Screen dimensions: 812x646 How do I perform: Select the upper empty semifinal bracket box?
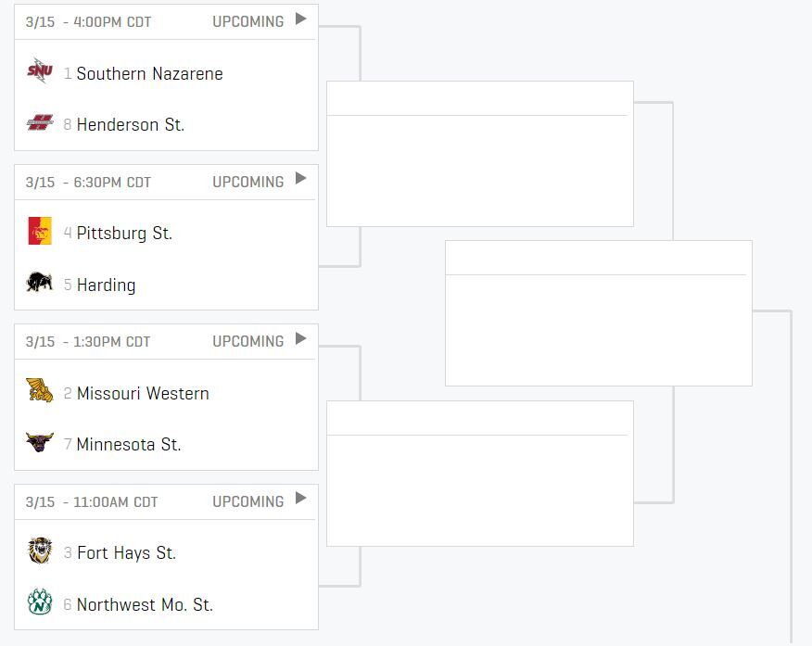pos(479,153)
